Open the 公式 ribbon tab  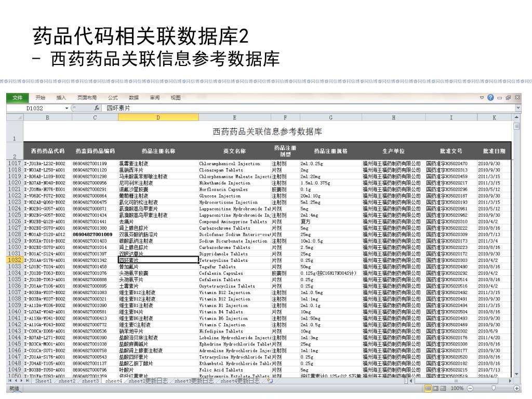click(x=113, y=98)
